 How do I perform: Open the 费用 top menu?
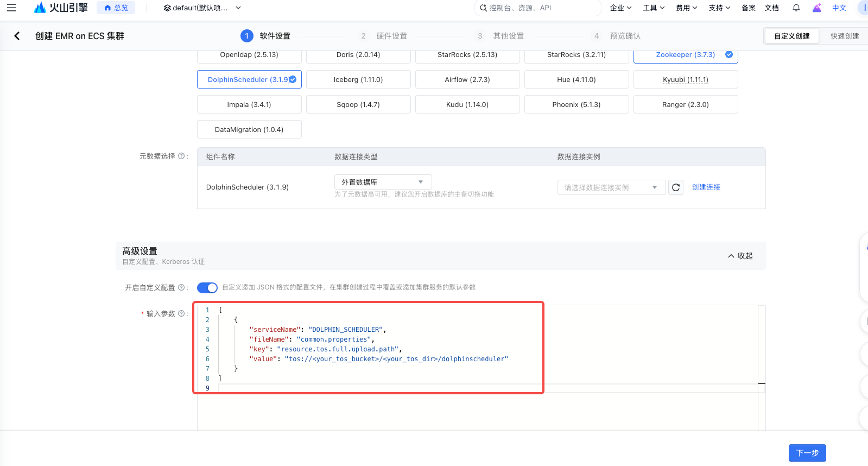pyautogui.click(x=687, y=8)
